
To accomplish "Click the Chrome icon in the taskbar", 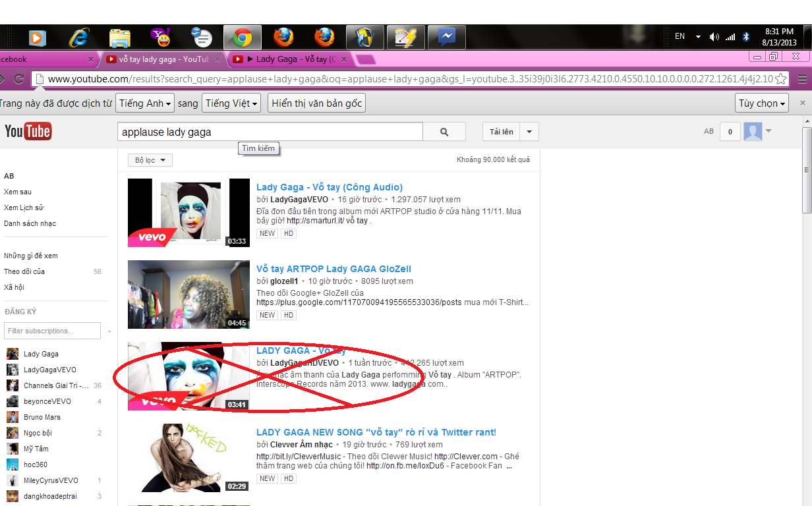I will pos(242,38).
